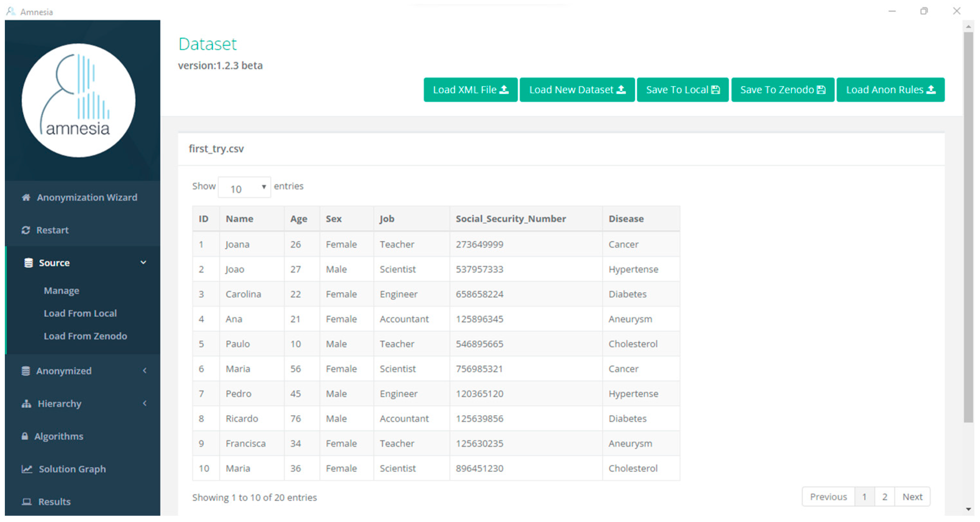The width and height of the screenshot is (980, 522).
Task: Click the amnesia logo circle
Action: coord(78,100)
